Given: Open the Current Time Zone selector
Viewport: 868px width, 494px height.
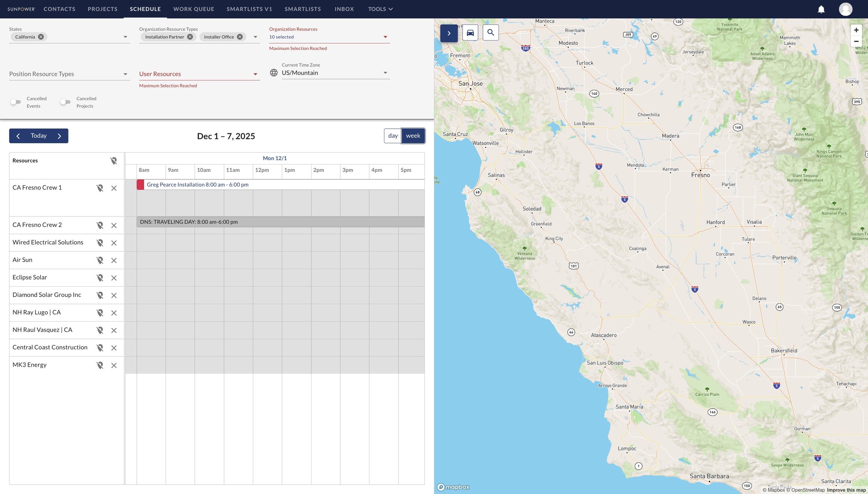Looking at the screenshot, I should tap(385, 73).
